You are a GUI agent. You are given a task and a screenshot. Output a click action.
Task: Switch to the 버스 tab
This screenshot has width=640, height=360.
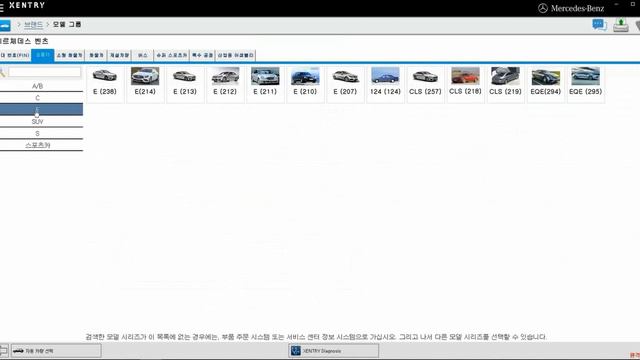[142, 55]
